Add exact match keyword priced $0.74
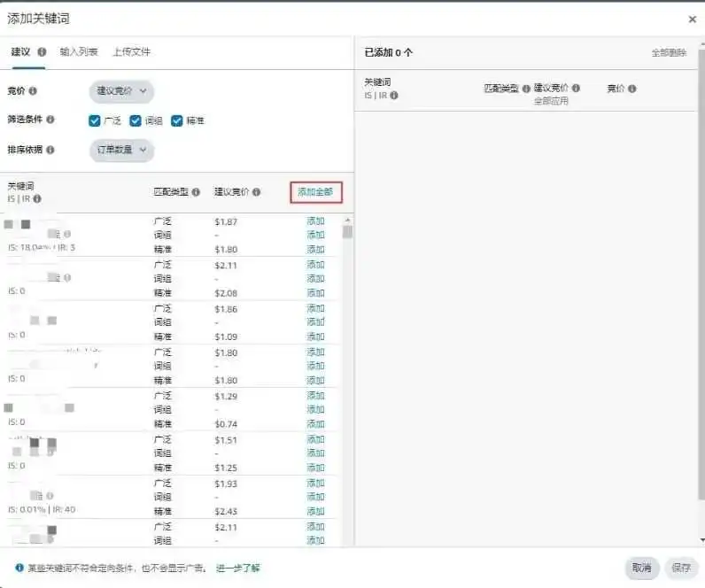The height and width of the screenshot is (588, 705). click(315, 424)
